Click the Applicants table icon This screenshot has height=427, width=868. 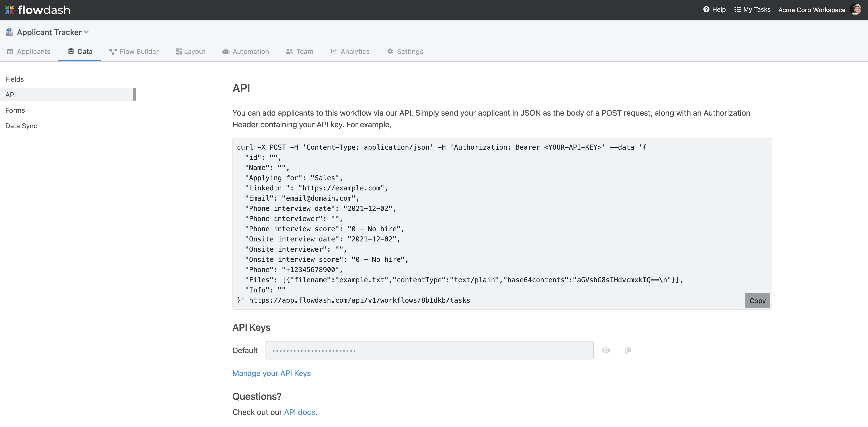point(10,51)
